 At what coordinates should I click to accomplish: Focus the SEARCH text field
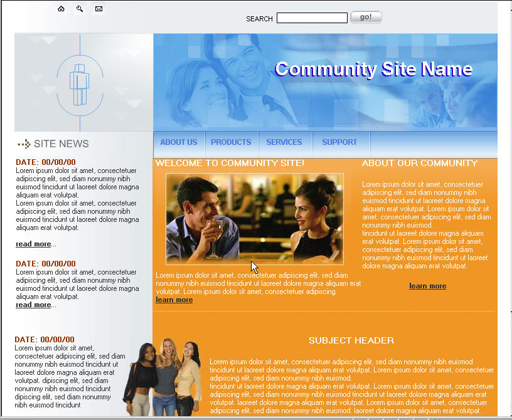point(312,18)
